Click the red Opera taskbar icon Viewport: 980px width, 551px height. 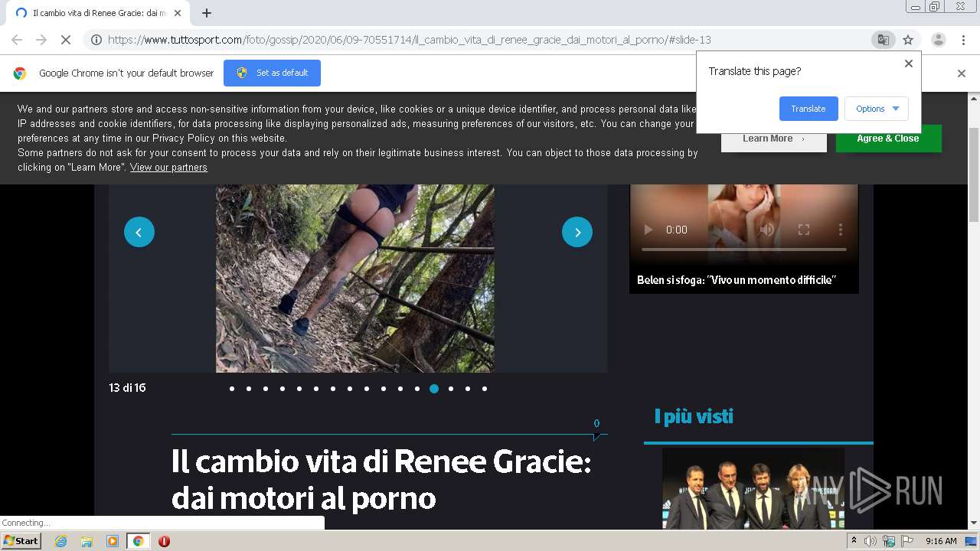coord(164,541)
